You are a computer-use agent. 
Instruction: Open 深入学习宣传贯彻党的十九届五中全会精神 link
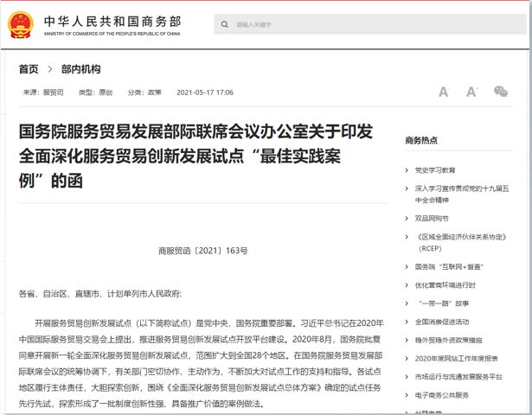462,195
